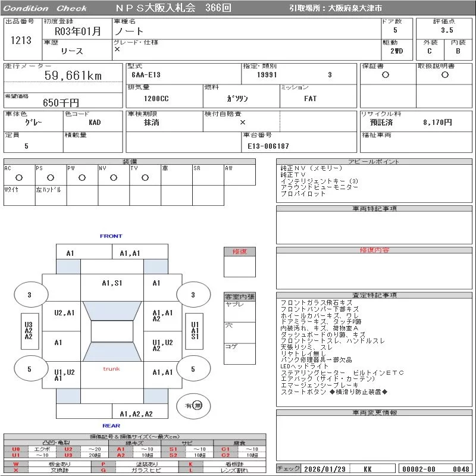This screenshot has width=476, height=476.
Task: Click the 59,661km mileage field
Action: click(x=73, y=76)
